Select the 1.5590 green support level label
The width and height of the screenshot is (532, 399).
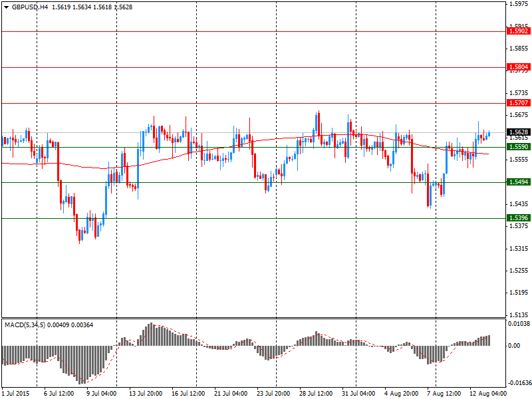click(x=519, y=146)
